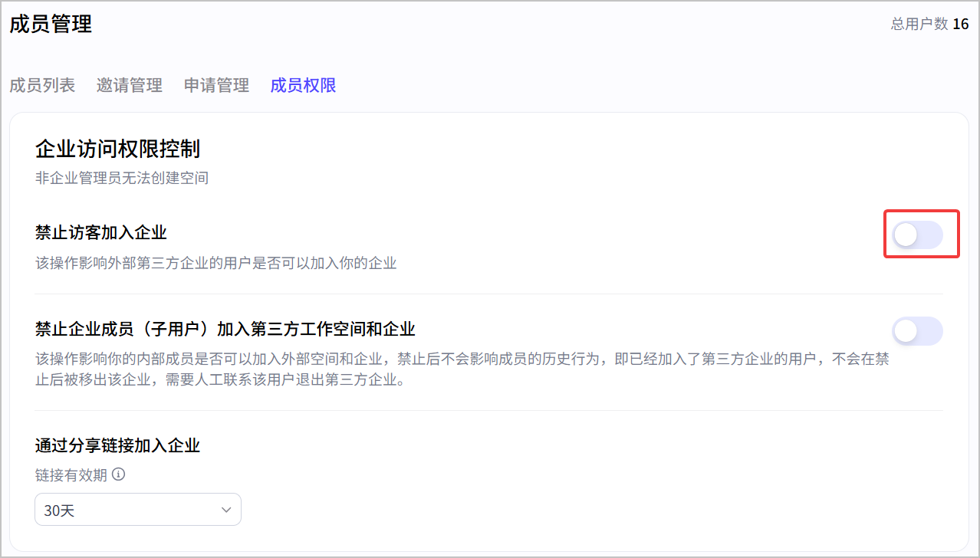Click the description about 外部第三方企业的用户

(x=216, y=263)
